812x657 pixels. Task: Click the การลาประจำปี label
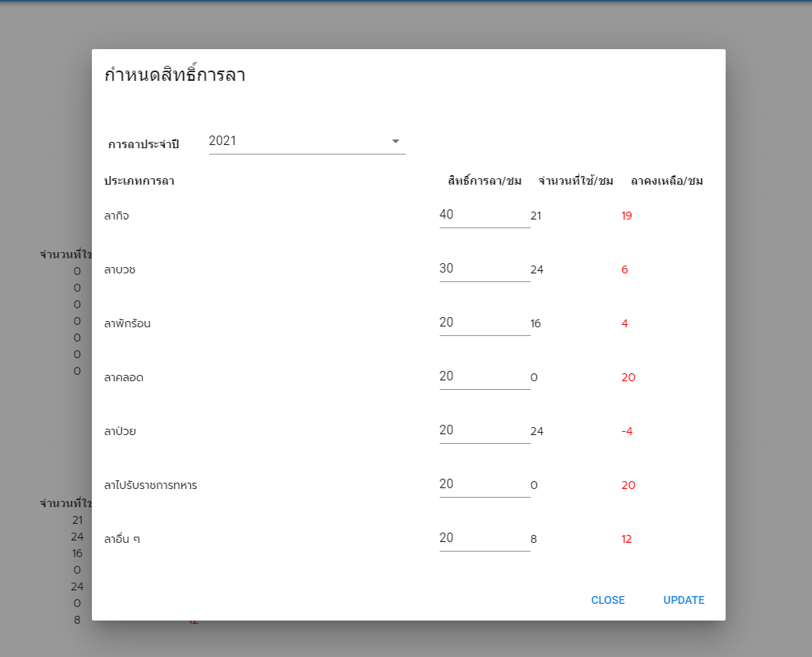(143, 144)
